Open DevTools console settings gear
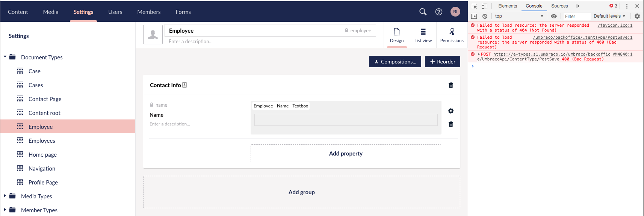This screenshot has height=216, width=644. tap(637, 16)
